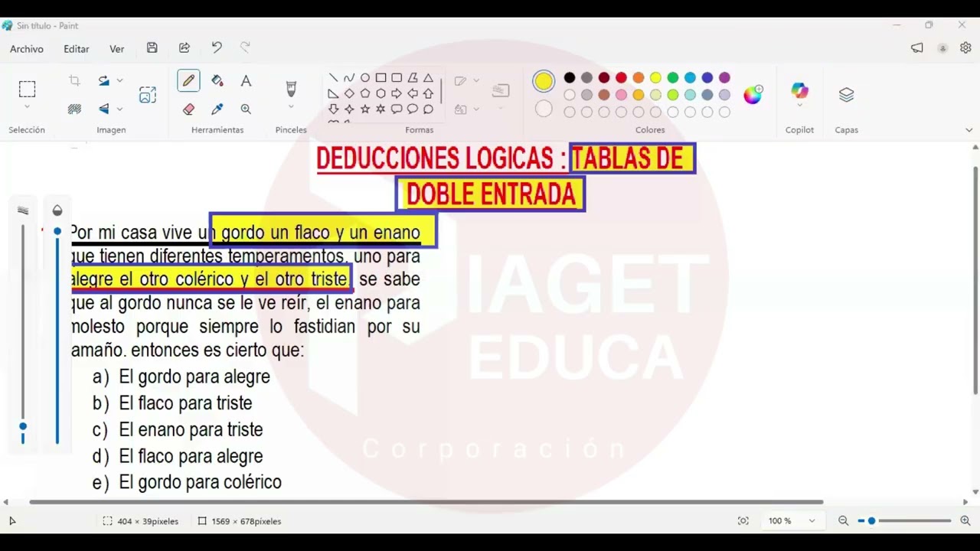Open the Ver menu
This screenshot has height=551, width=980.
point(116,48)
